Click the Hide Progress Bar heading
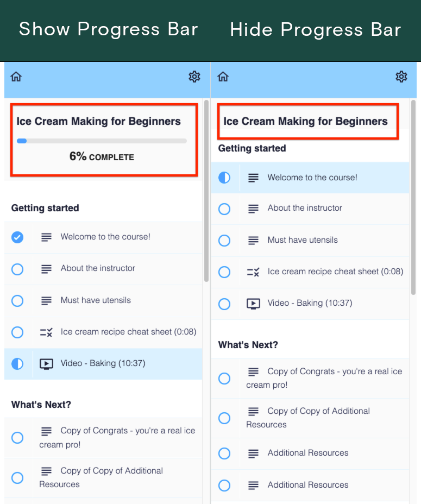Viewport: 421px width, 504px height. click(x=316, y=30)
